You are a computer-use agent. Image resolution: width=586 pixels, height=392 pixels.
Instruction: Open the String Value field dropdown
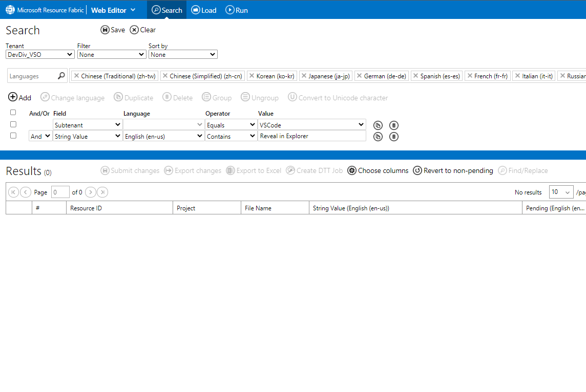(x=88, y=136)
